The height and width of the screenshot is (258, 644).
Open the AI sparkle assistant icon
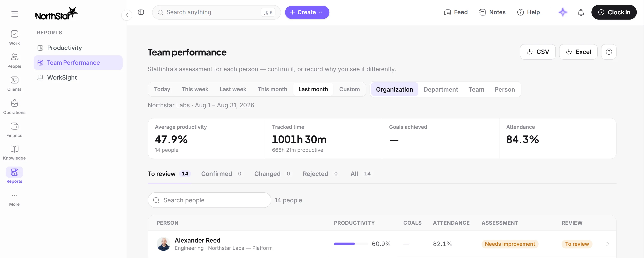pos(563,12)
